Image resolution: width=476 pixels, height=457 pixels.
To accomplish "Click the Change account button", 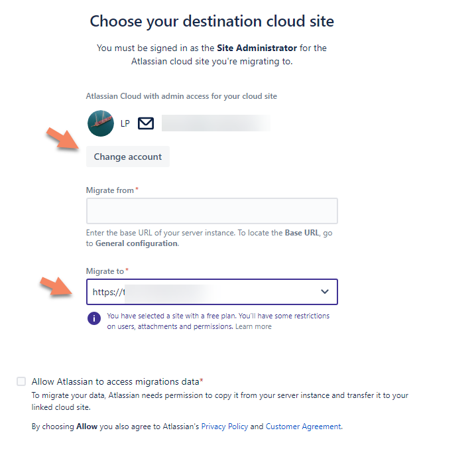I will point(128,157).
